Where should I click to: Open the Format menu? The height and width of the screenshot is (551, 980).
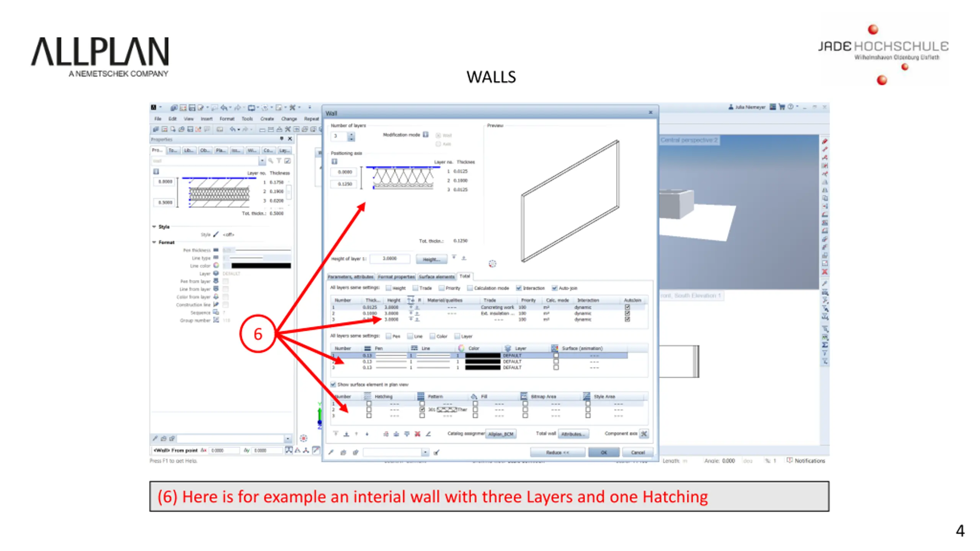click(x=227, y=119)
